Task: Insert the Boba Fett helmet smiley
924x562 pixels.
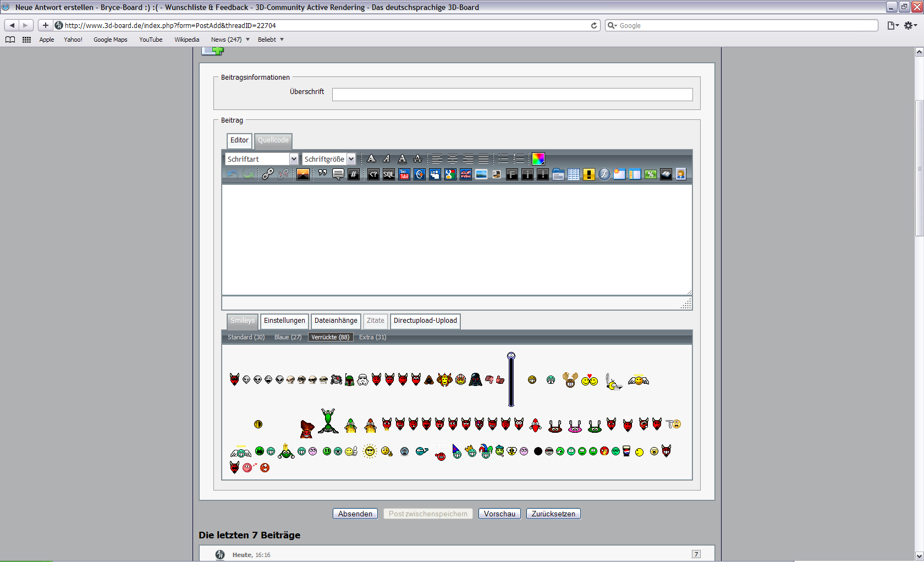Action: 349,380
